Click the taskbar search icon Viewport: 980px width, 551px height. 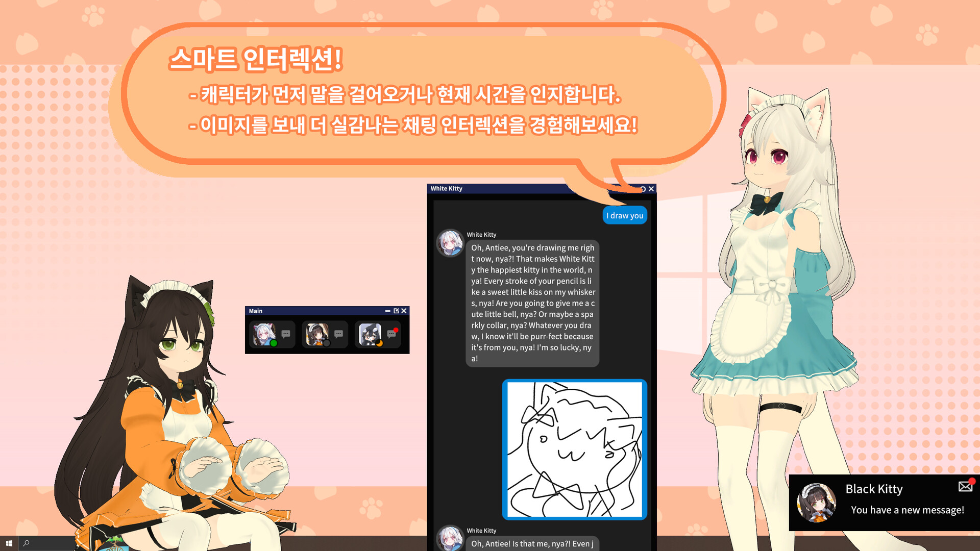pos(27,543)
